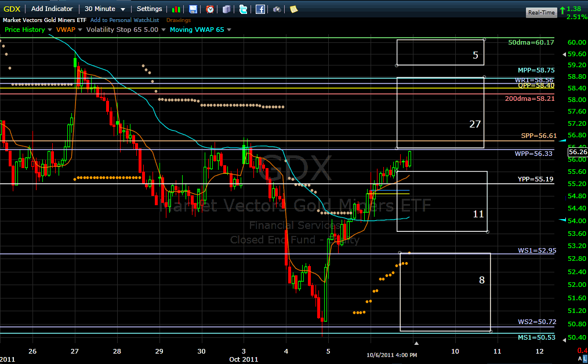Screen dimensions: 588x364
Task: Click the gray arrow beside 50.40 on price axis
Action: tap(564, 340)
